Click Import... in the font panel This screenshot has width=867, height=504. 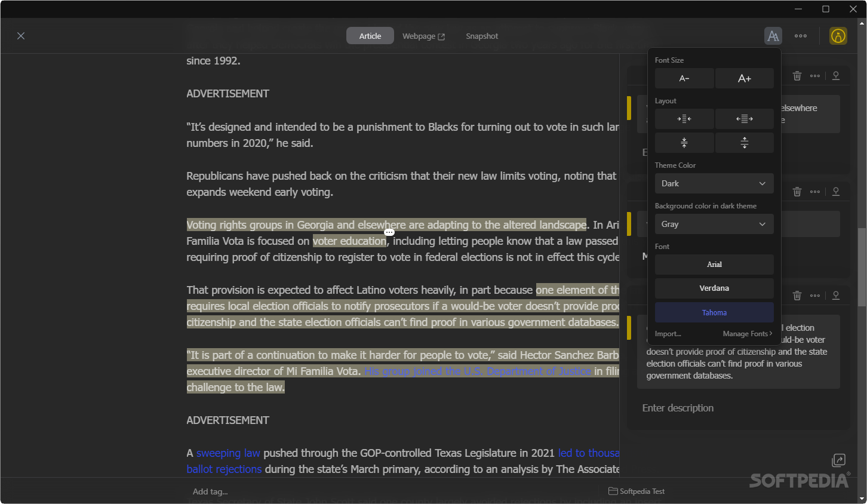point(668,334)
